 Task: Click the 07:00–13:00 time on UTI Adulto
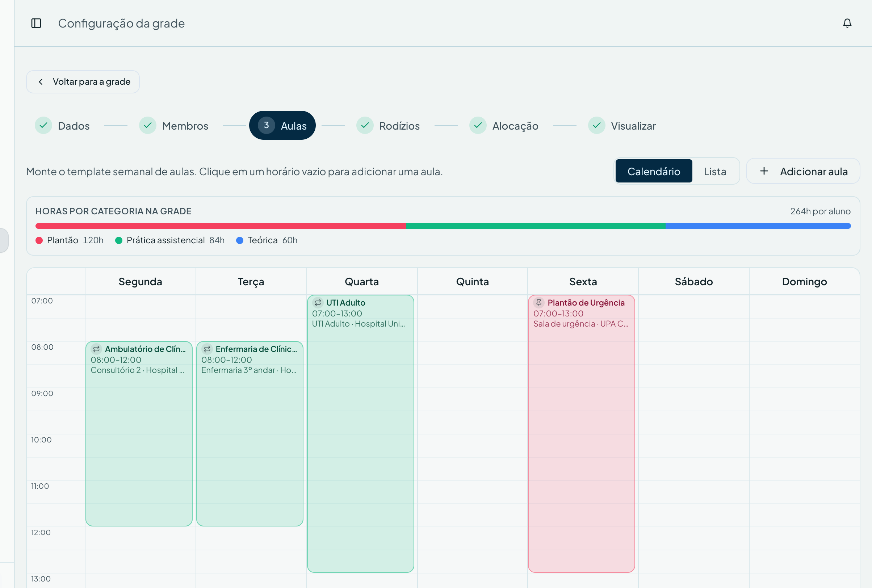coord(337,314)
